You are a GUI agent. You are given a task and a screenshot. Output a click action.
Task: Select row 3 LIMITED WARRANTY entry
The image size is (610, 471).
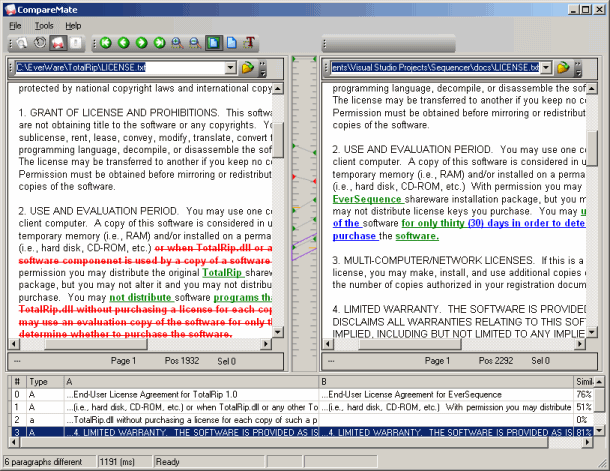click(x=302, y=432)
